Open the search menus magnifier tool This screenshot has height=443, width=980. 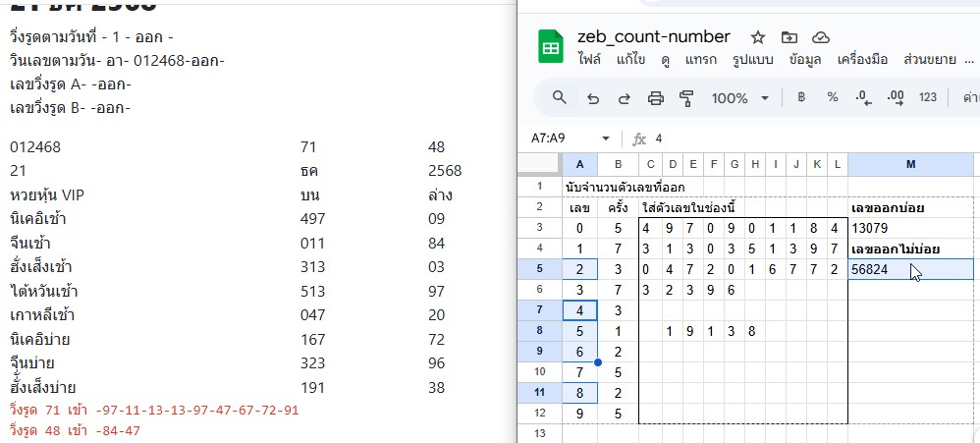coord(560,97)
